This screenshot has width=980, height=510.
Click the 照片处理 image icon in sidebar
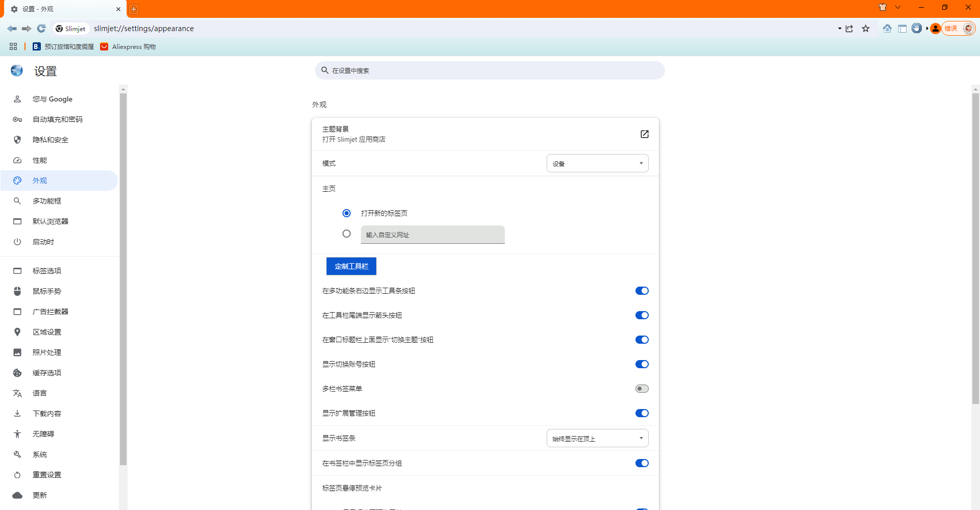pos(17,352)
